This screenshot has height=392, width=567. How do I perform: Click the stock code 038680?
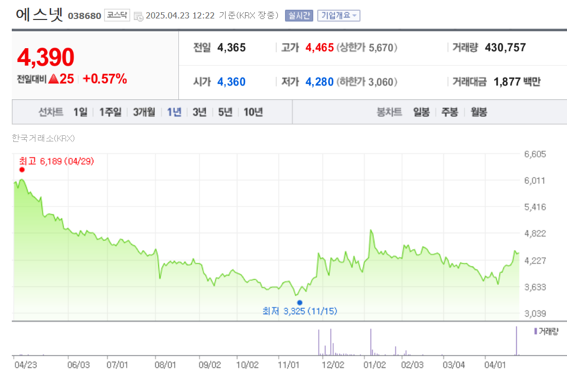click(x=84, y=16)
